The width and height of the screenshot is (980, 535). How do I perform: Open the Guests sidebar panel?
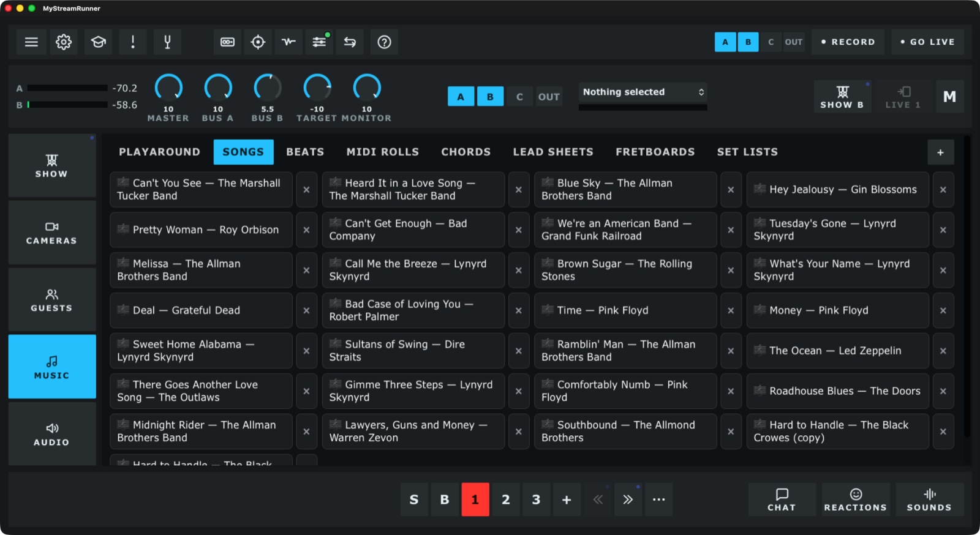pos(52,300)
